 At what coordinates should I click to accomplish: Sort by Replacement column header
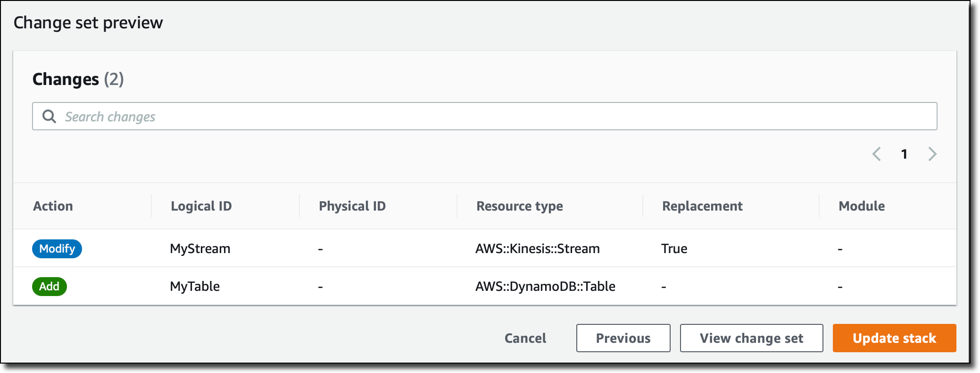pyautogui.click(x=702, y=206)
